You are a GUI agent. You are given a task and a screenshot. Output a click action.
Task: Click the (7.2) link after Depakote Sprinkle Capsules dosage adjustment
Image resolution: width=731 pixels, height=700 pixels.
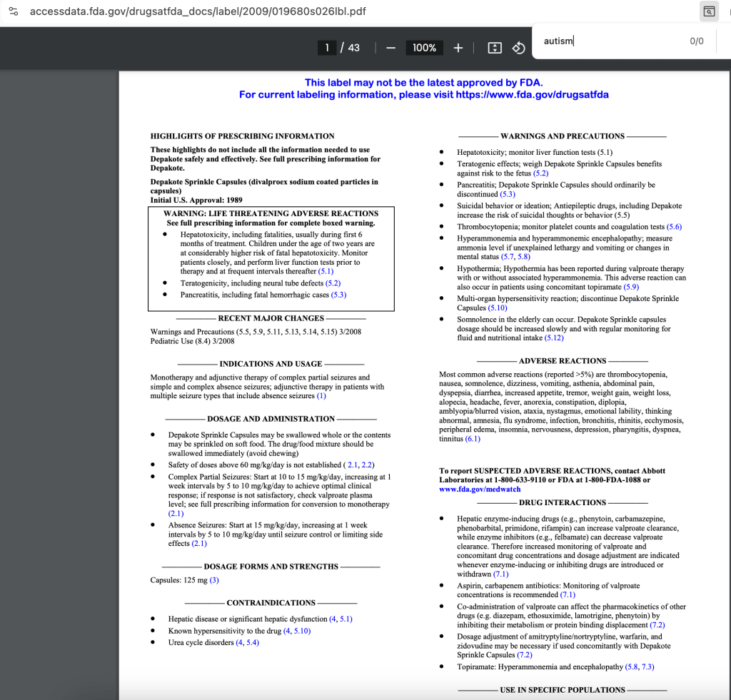[x=525, y=655]
